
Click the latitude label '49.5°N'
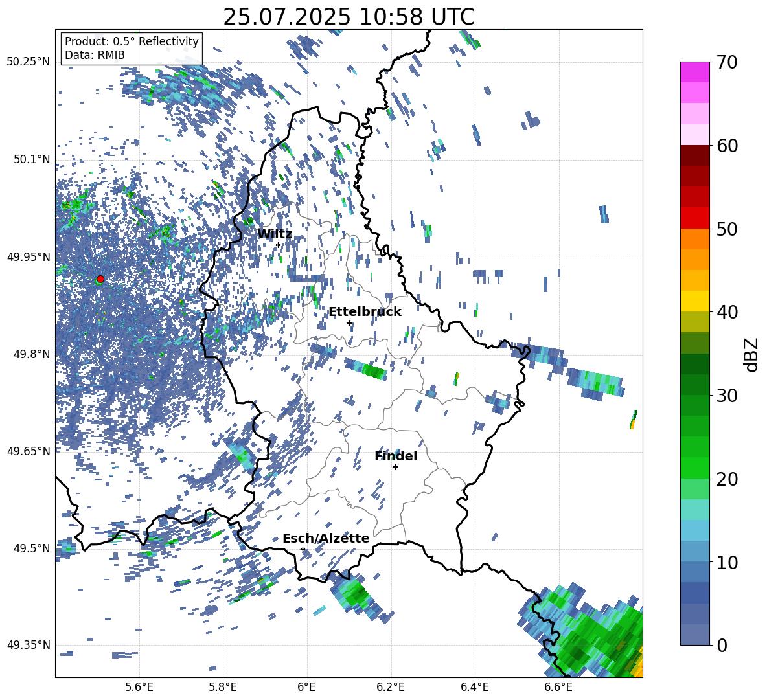click(x=31, y=548)
